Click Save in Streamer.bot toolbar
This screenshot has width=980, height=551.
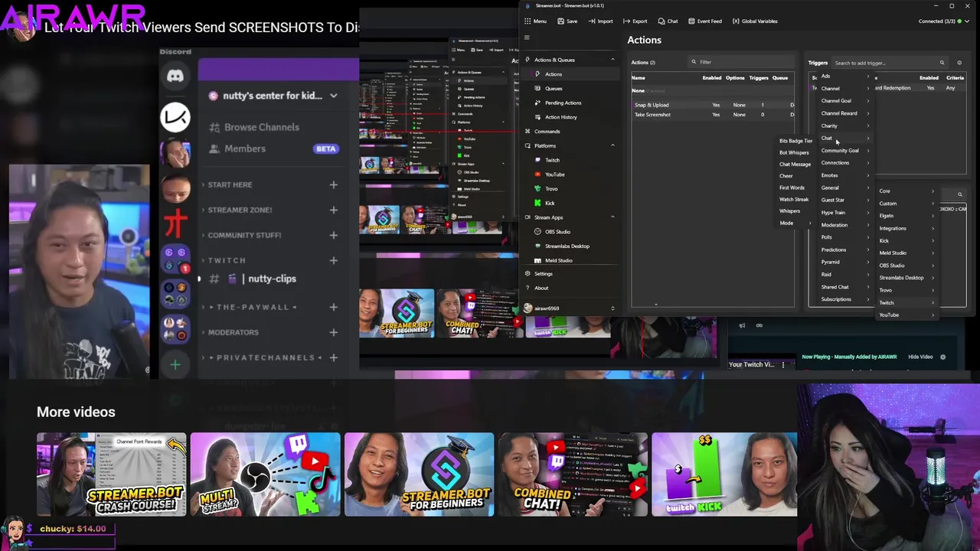click(567, 21)
